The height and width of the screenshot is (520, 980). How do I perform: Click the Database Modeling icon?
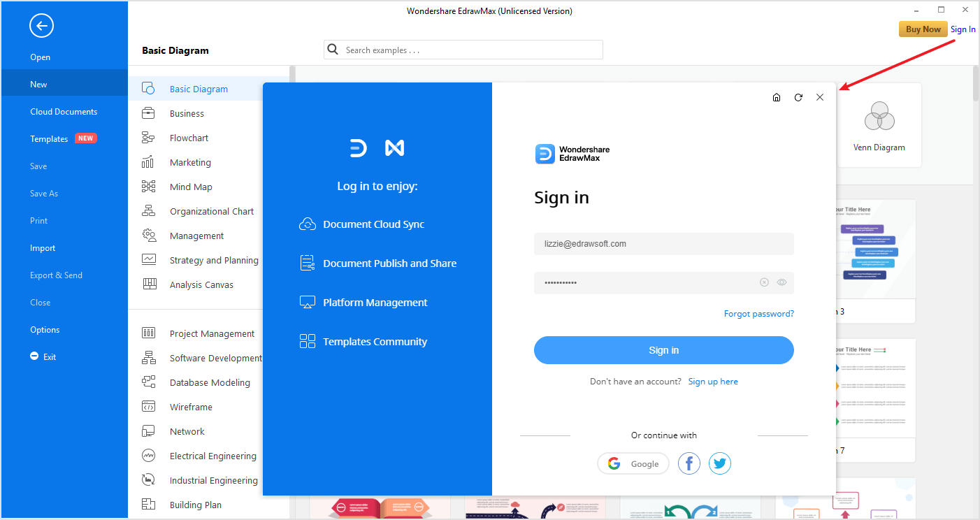[148, 382]
